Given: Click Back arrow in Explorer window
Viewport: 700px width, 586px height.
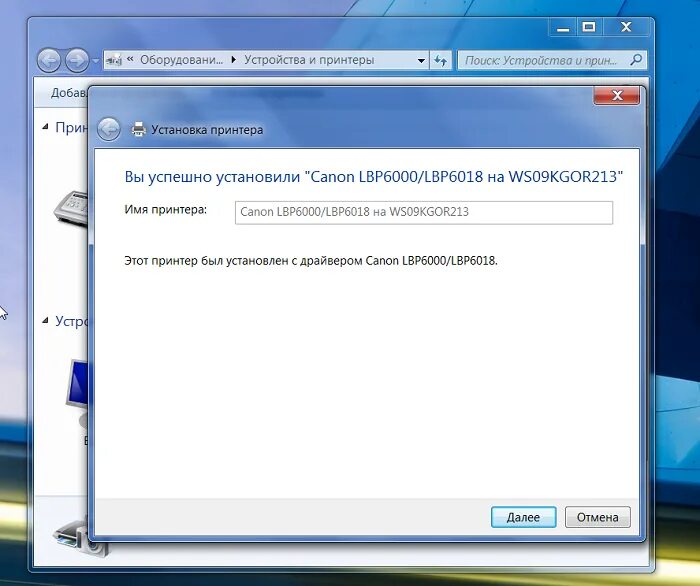Looking at the screenshot, I should tap(49, 60).
